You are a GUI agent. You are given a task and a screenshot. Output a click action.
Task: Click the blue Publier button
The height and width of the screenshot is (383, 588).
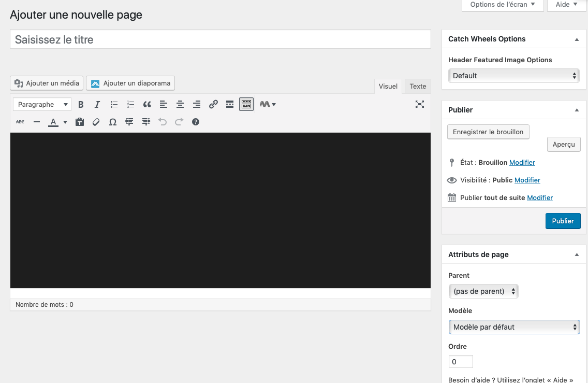[x=563, y=221]
